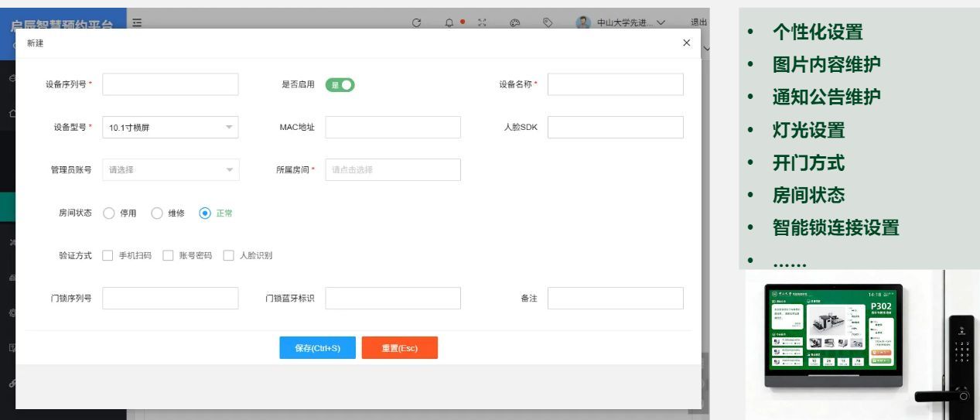
Task: Open the 中山大学先进 user account menu
Action: 630,22
